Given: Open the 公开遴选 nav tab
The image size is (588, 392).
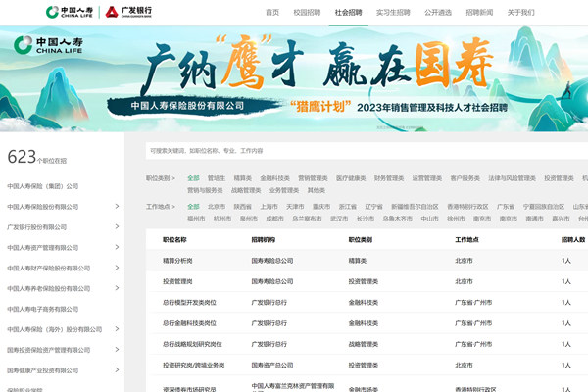Looking at the screenshot, I should pyautogui.click(x=438, y=13).
